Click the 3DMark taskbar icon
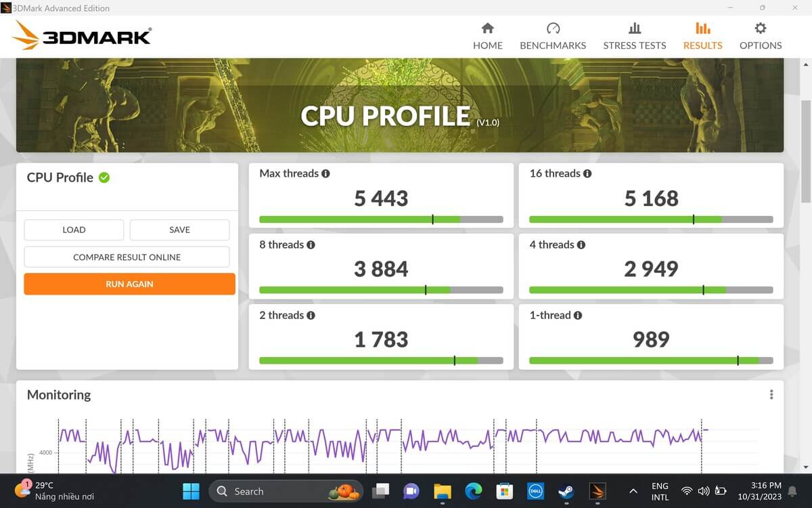Viewport: 812px width, 508px height. 597,491
